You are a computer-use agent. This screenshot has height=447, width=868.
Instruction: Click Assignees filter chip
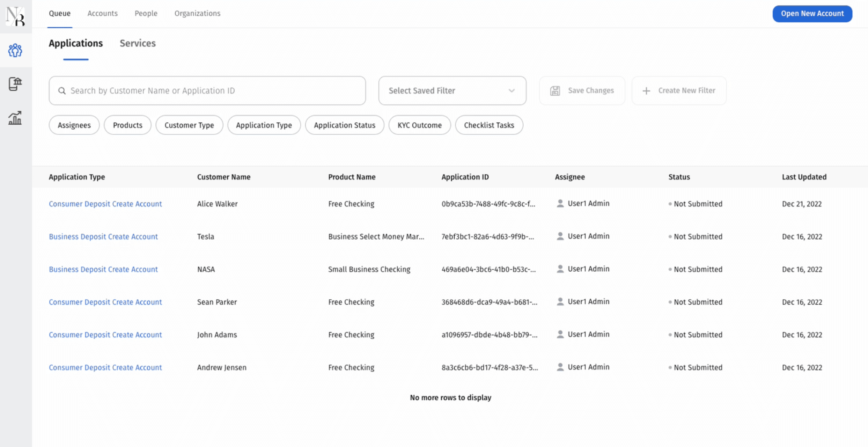pos(74,125)
